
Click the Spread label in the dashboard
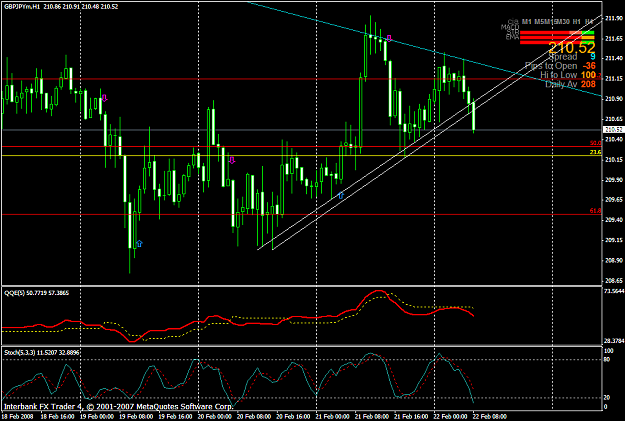(x=563, y=57)
